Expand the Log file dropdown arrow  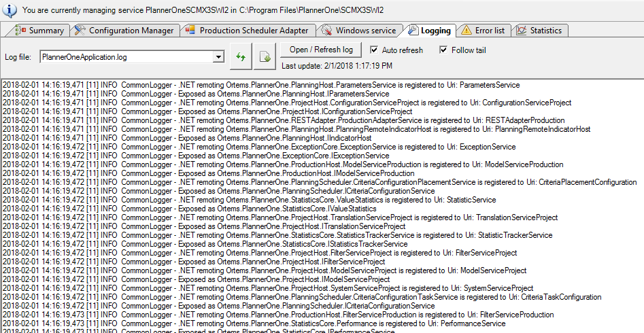218,57
